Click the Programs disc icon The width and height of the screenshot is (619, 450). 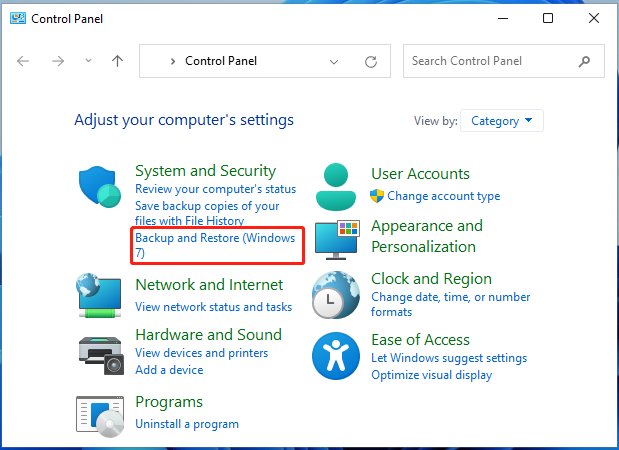[x=100, y=416]
